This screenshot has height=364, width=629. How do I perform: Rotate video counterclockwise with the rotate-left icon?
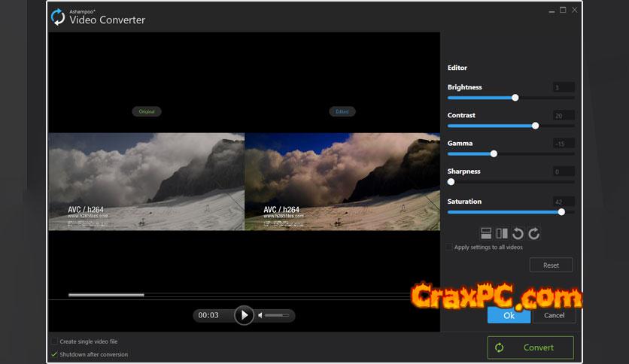pos(518,234)
